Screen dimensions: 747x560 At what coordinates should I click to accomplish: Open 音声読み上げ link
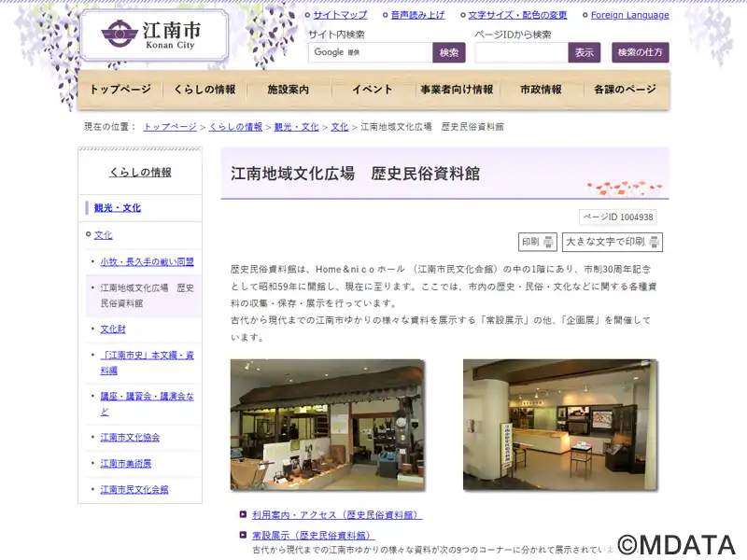(x=417, y=15)
